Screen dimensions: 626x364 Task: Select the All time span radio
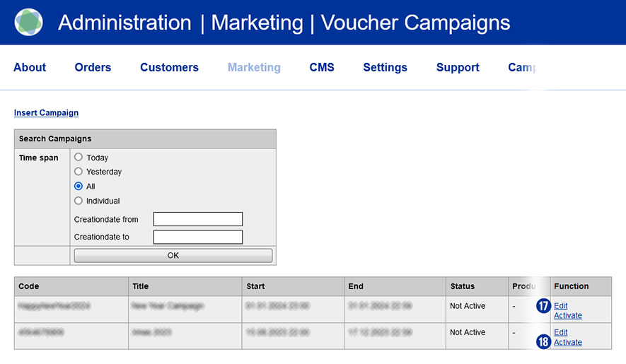tap(79, 187)
